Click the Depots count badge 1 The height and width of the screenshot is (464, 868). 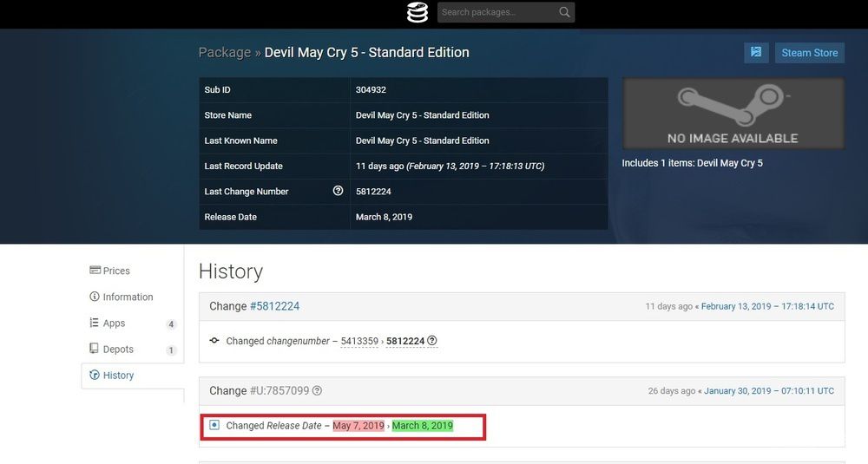(x=171, y=350)
